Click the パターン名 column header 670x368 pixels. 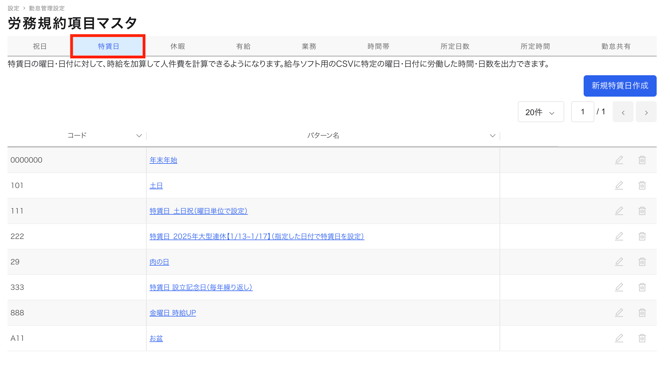point(323,135)
